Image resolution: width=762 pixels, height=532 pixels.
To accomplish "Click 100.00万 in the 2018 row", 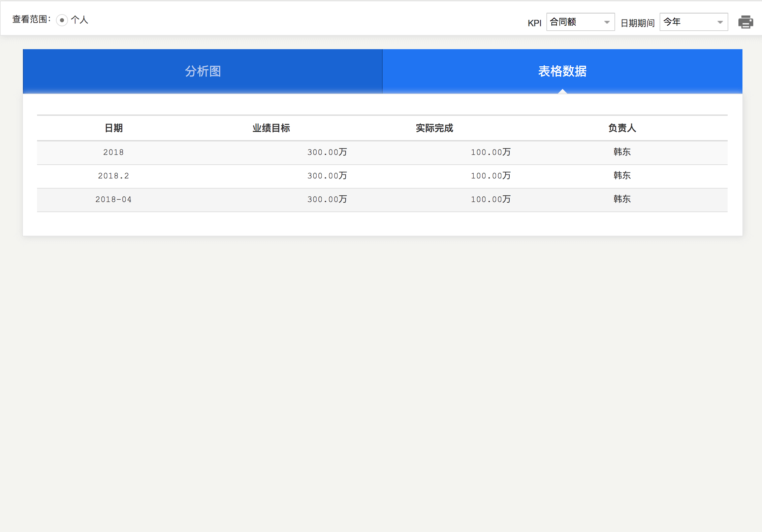I will pos(491,152).
